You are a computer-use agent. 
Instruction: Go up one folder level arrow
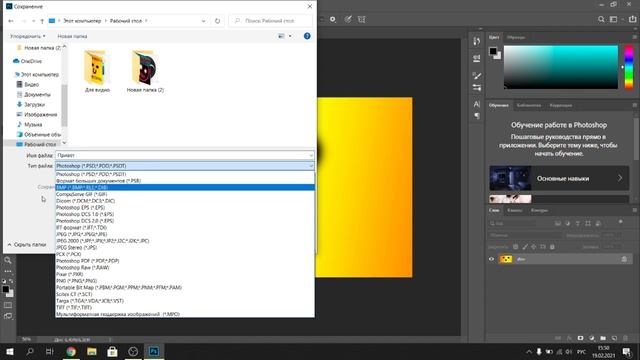click(x=42, y=20)
